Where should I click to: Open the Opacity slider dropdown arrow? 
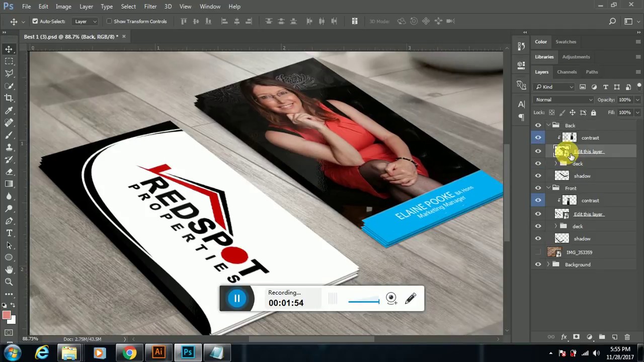click(637, 100)
